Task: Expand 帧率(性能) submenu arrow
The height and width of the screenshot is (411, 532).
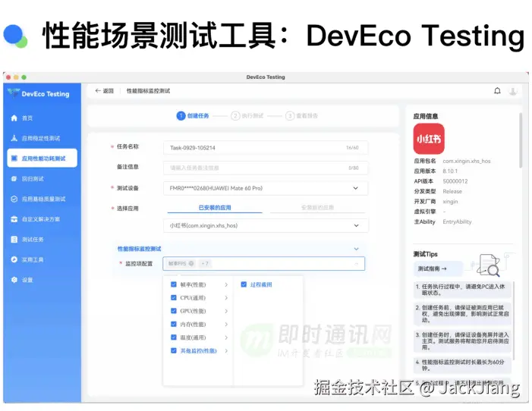Action: click(226, 284)
